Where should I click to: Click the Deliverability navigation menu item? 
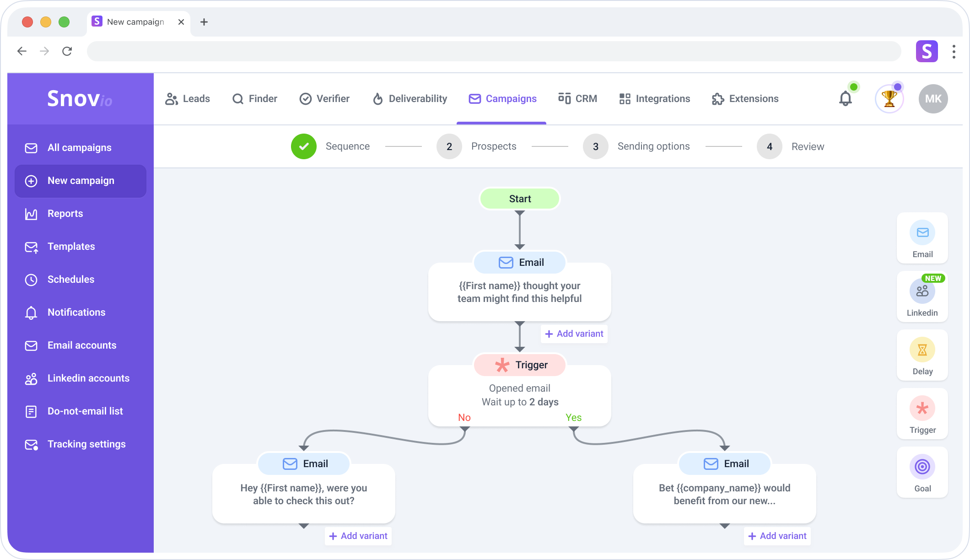410,98
